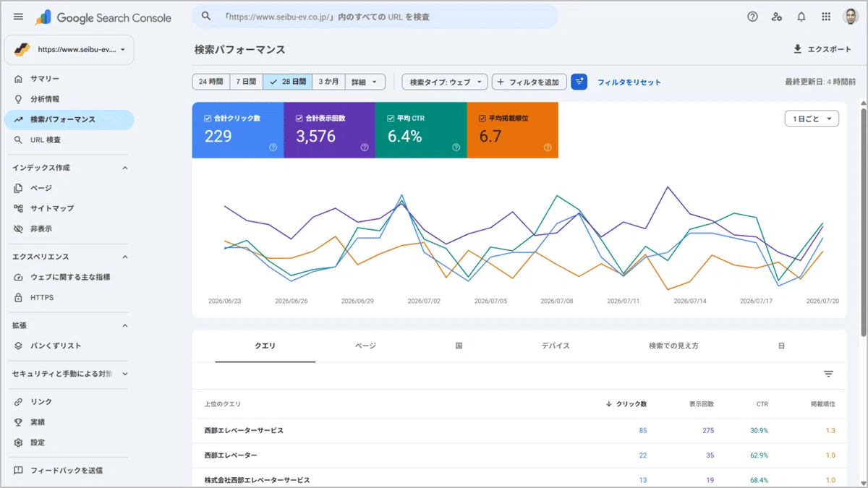Image resolution: width=868 pixels, height=488 pixels.
Task: Click the export download icon
Action: 798,49
